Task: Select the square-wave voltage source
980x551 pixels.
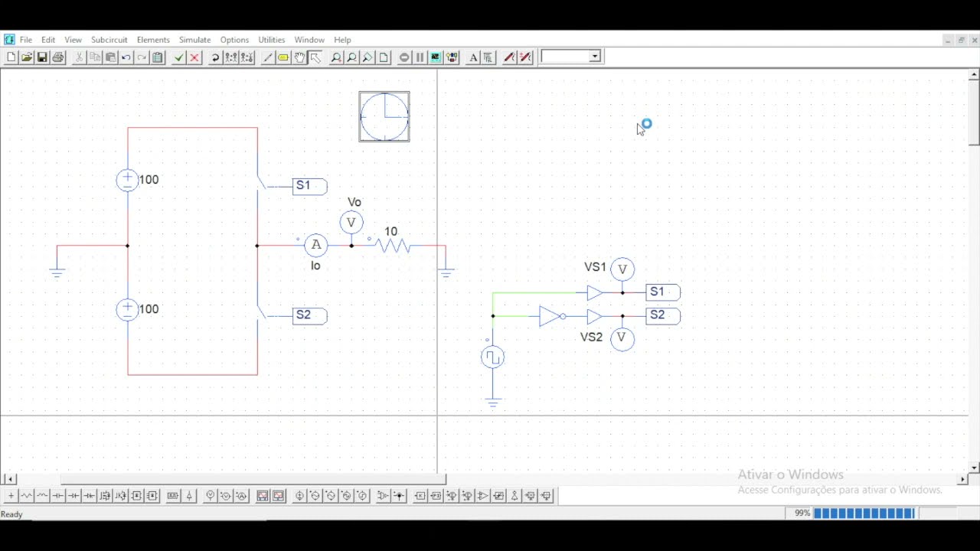Action: tap(492, 357)
